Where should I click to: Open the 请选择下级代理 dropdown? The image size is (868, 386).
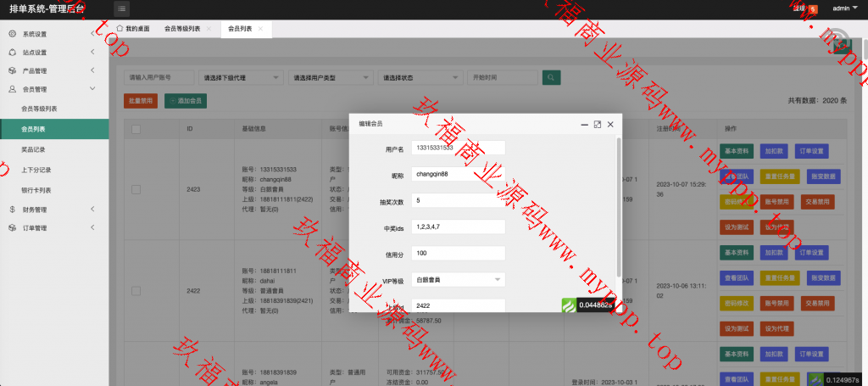pos(242,78)
